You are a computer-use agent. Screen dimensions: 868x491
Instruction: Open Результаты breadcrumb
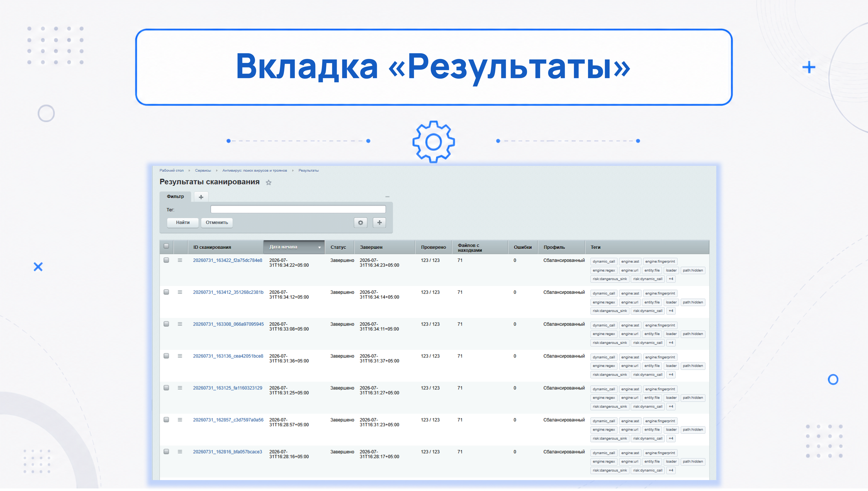pyautogui.click(x=308, y=171)
